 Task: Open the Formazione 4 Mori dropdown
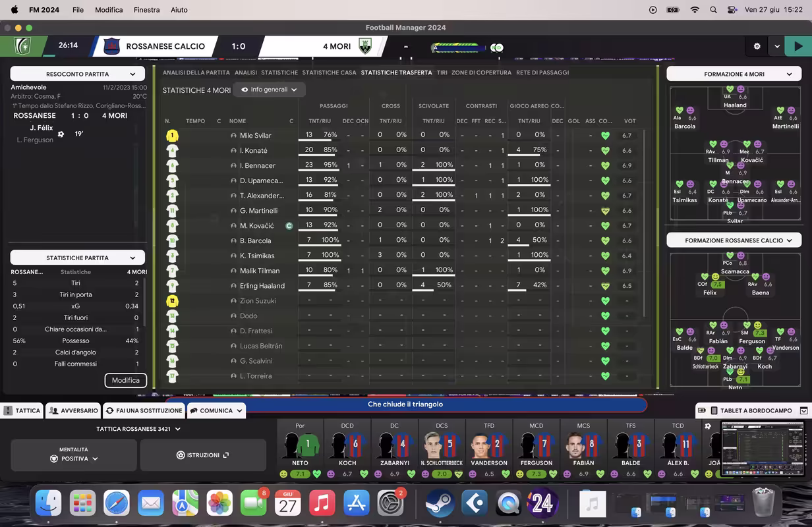[x=734, y=74]
